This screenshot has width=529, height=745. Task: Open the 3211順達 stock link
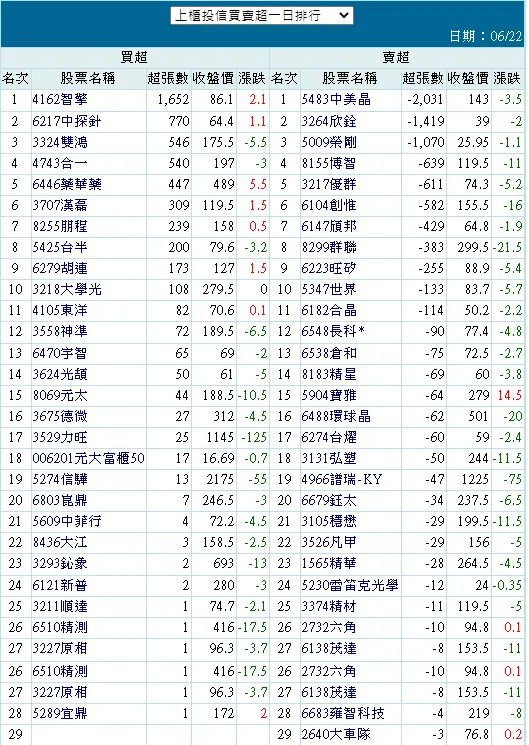[x=60, y=606]
